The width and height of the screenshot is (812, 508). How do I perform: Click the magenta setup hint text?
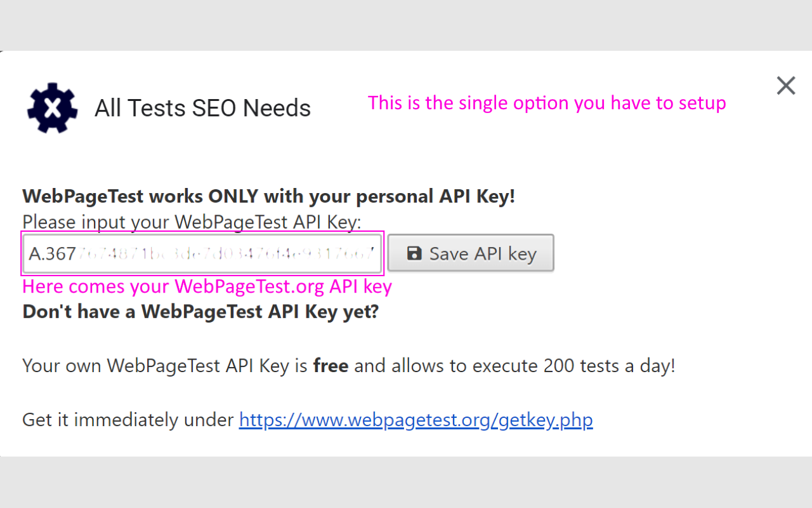coord(547,102)
